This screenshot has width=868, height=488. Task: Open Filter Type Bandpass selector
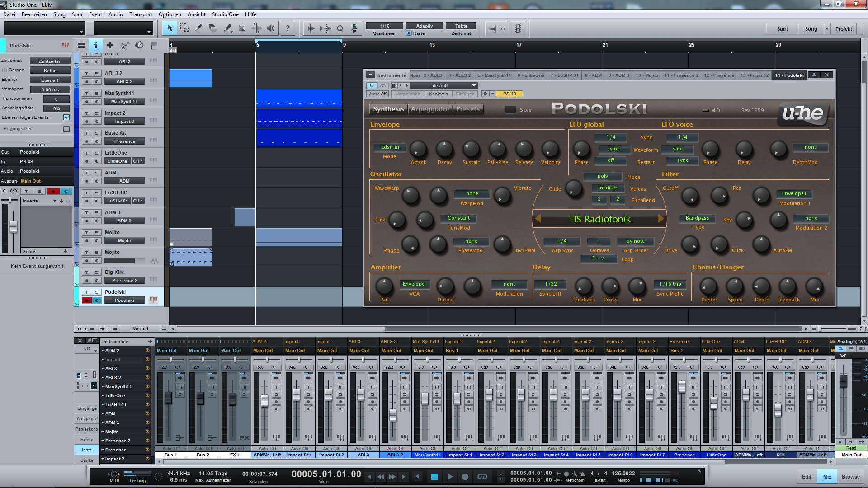tap(697, 218)
